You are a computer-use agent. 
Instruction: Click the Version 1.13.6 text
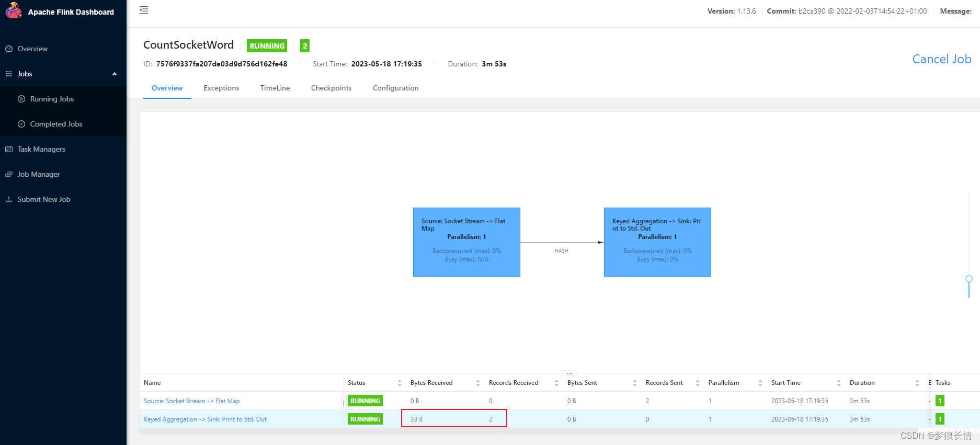732,11
